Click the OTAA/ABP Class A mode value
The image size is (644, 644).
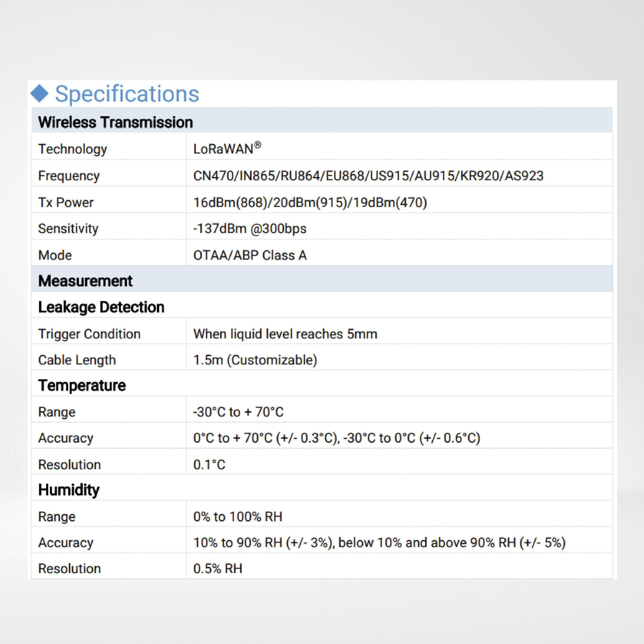(250, 255)
